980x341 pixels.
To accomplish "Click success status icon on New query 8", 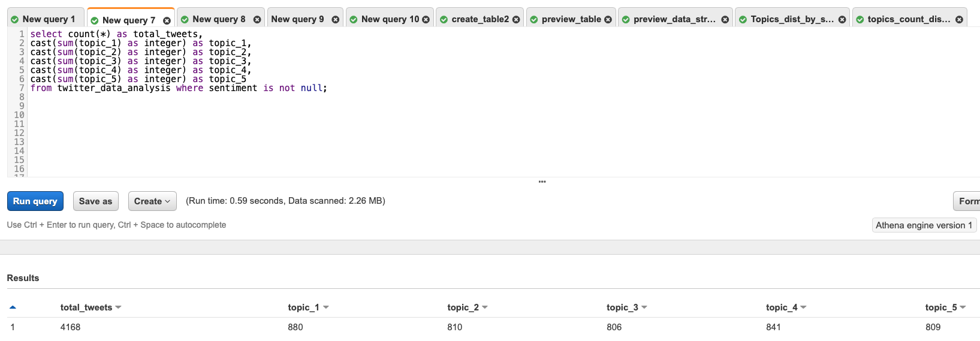I will (x=185, y=20).
